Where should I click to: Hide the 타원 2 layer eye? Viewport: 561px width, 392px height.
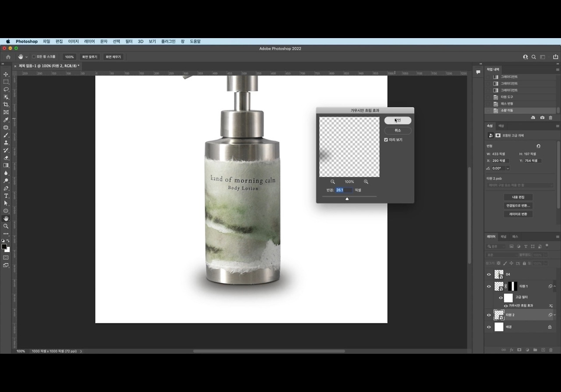(x=489, y=315)
